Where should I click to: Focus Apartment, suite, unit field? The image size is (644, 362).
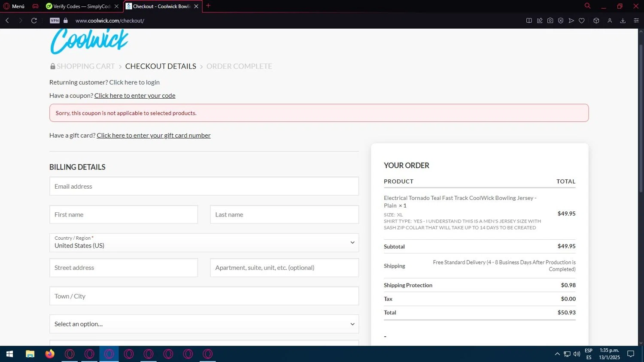click(x=284, y=268)
